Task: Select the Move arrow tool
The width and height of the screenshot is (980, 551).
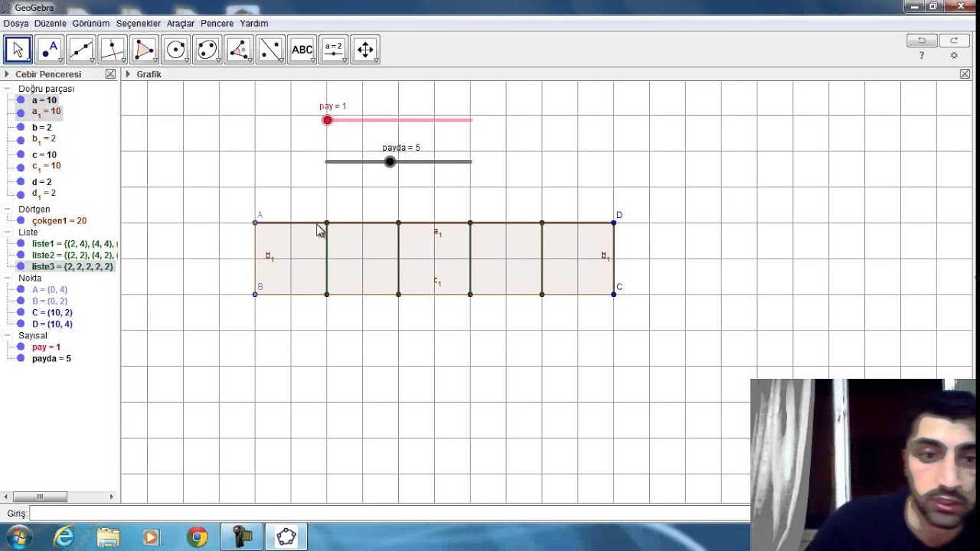Action: click(x=18, y=50)
